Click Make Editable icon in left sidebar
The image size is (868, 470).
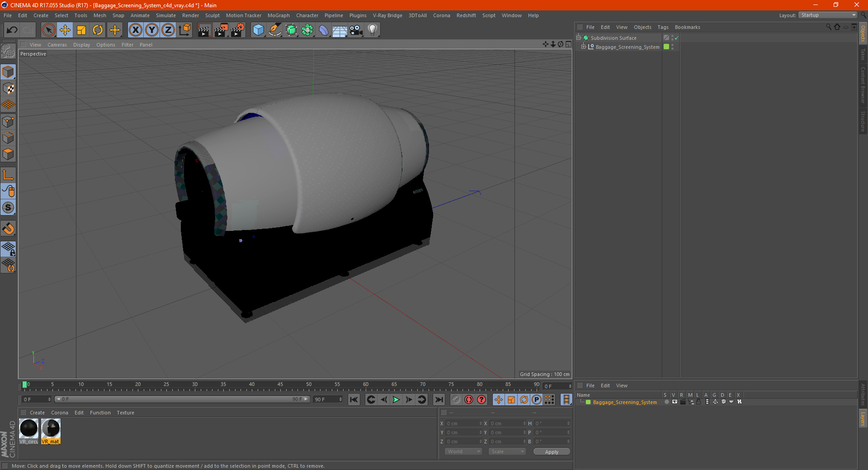(8, 52)
